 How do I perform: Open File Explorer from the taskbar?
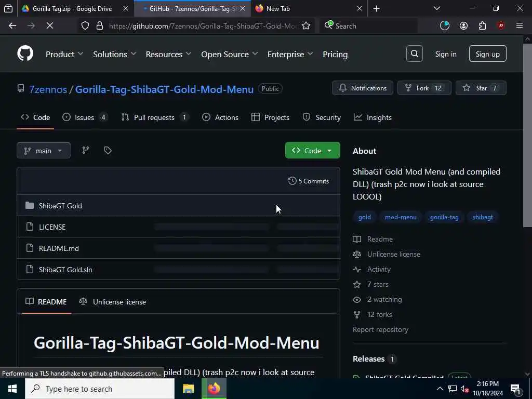click(188, 389)
